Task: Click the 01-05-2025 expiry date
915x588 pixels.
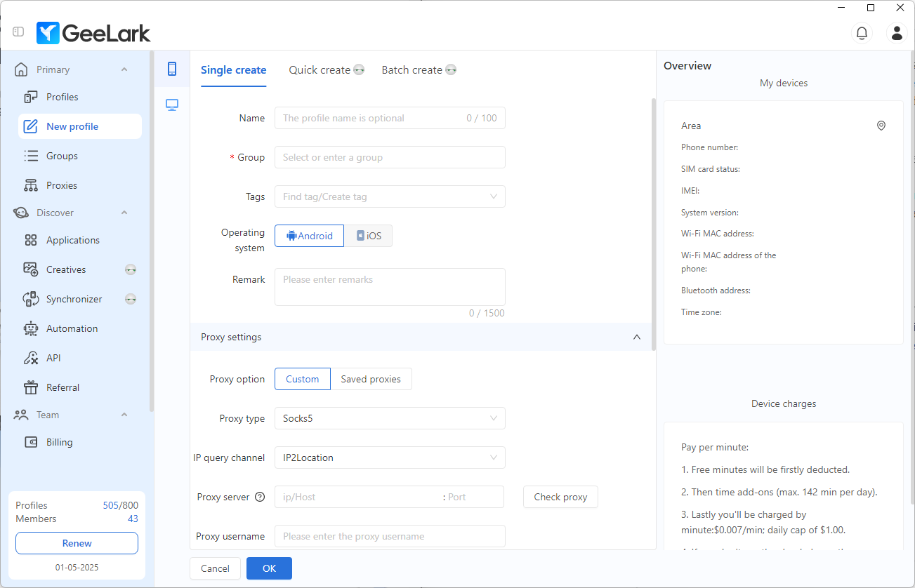Action: click(x=77, y=567)
